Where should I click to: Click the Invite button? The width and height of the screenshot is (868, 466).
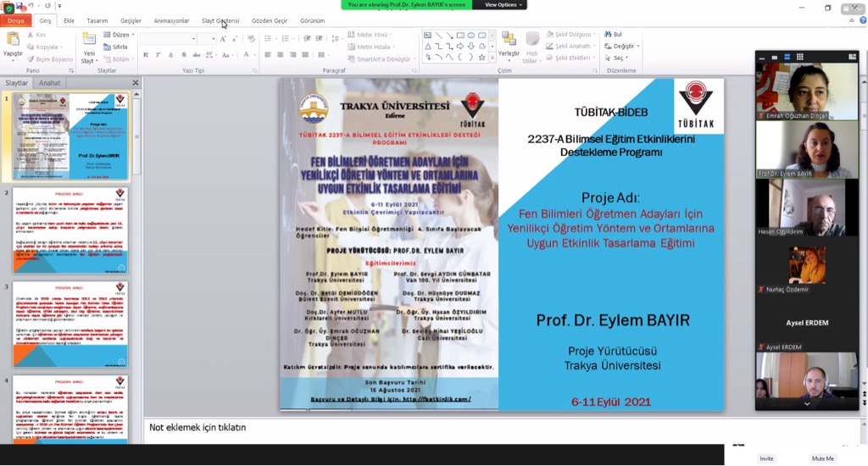[766, 459]
